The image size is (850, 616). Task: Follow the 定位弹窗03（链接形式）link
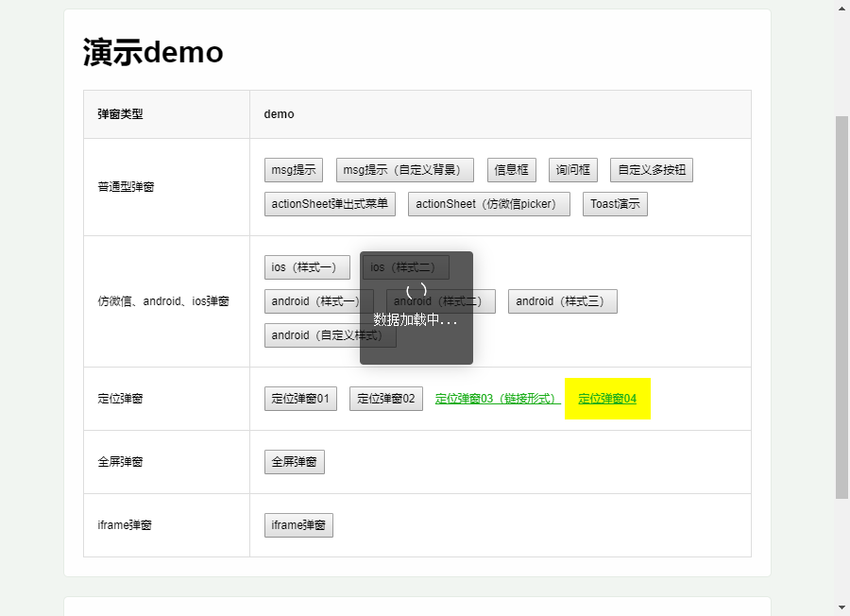(x=498, y=399)
